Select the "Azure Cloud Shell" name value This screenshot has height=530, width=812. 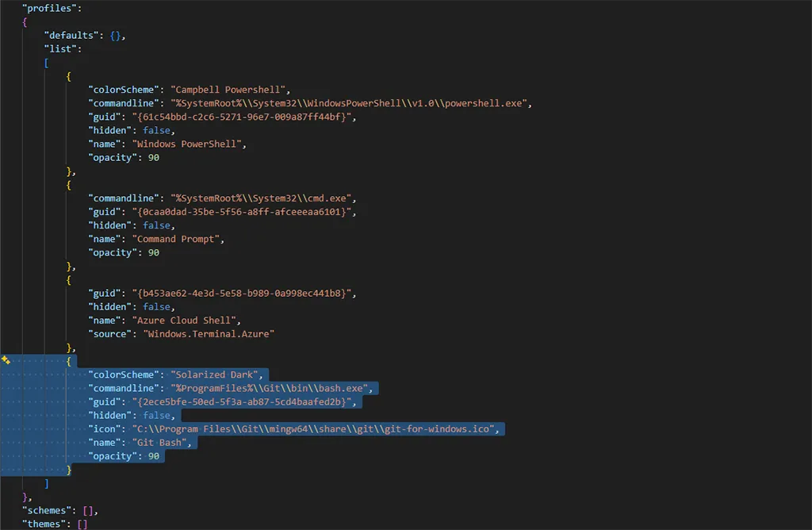click(190, 321)
